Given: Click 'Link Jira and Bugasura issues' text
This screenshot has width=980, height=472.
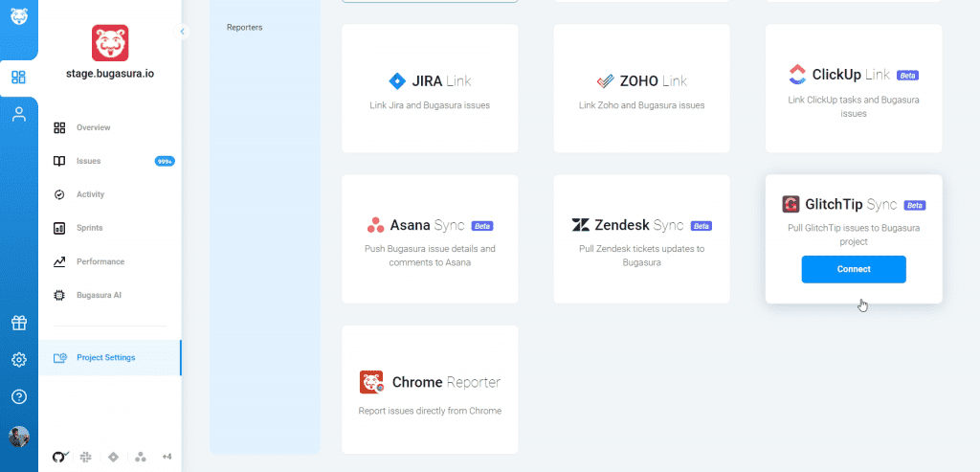Looking at the screenshot, I should 430,105.
